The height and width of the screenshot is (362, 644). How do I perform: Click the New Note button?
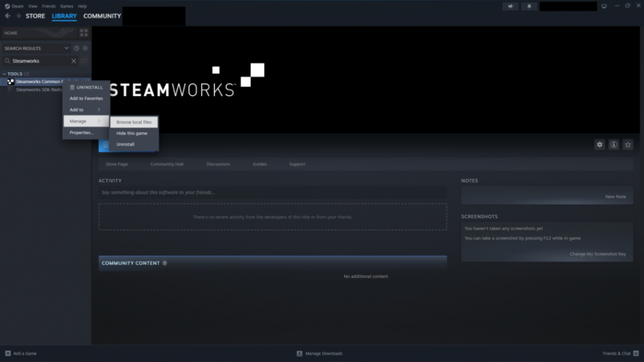pyautogui.click(x=615, y=196)
